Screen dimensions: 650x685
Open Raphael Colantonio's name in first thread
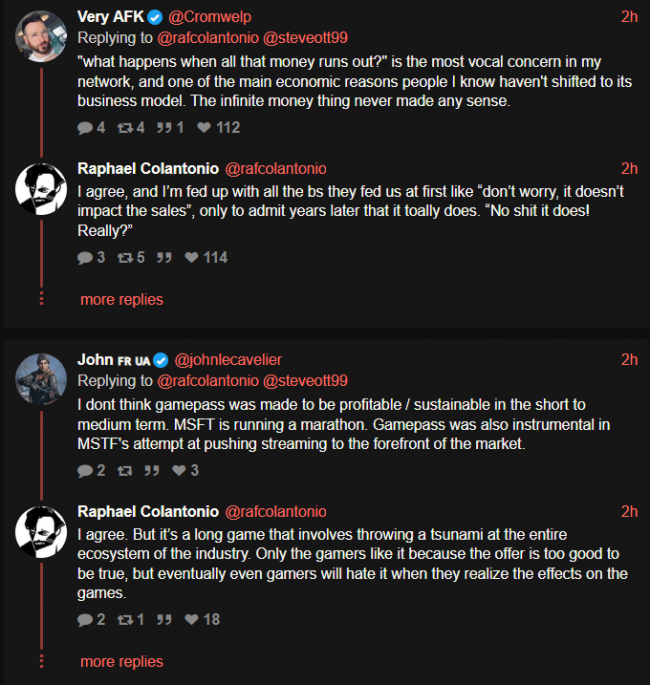tap(148, 168)
